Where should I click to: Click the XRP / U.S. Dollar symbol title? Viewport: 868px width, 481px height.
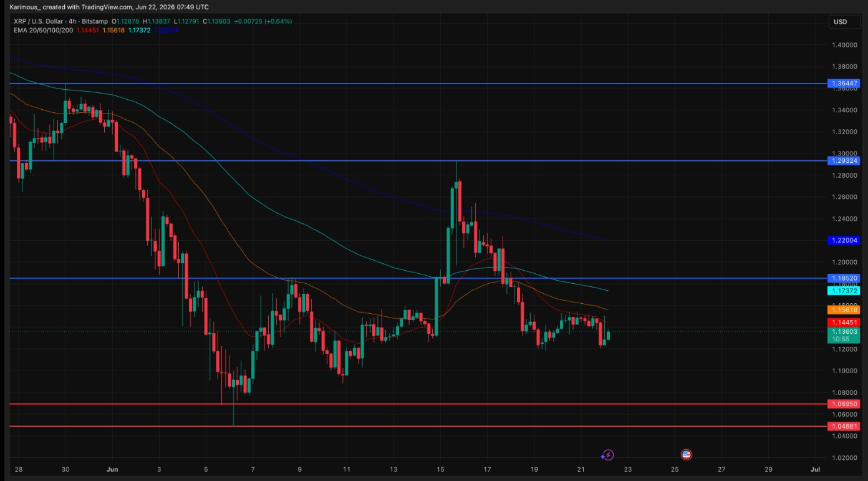pyautogui.click(x=40, y=21)
